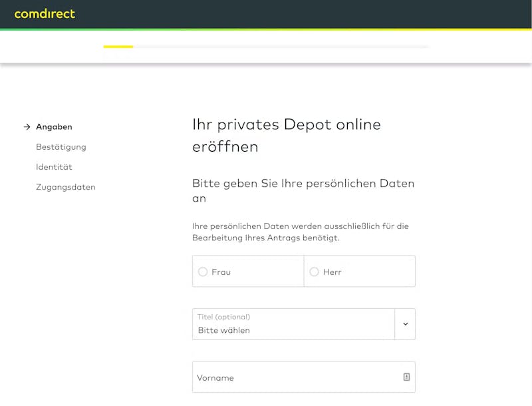Open the Titel (optional) dropdown

(x=304, y=324)
